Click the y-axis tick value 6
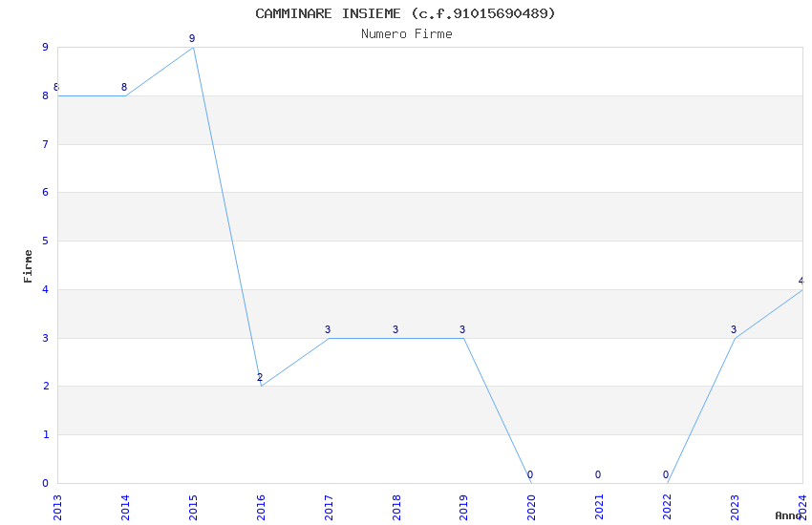812x525 pixels. (46, 193)
